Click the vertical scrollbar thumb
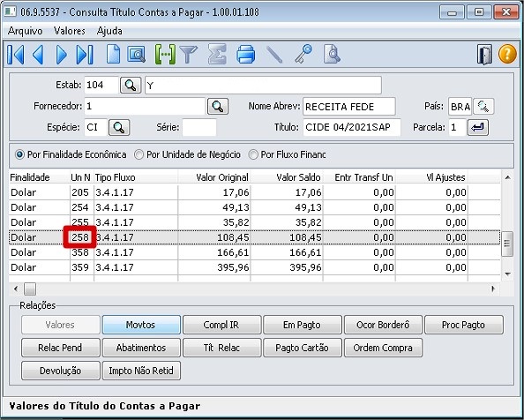The width and height of the screenshot is (524, 420). coord(507,244)
